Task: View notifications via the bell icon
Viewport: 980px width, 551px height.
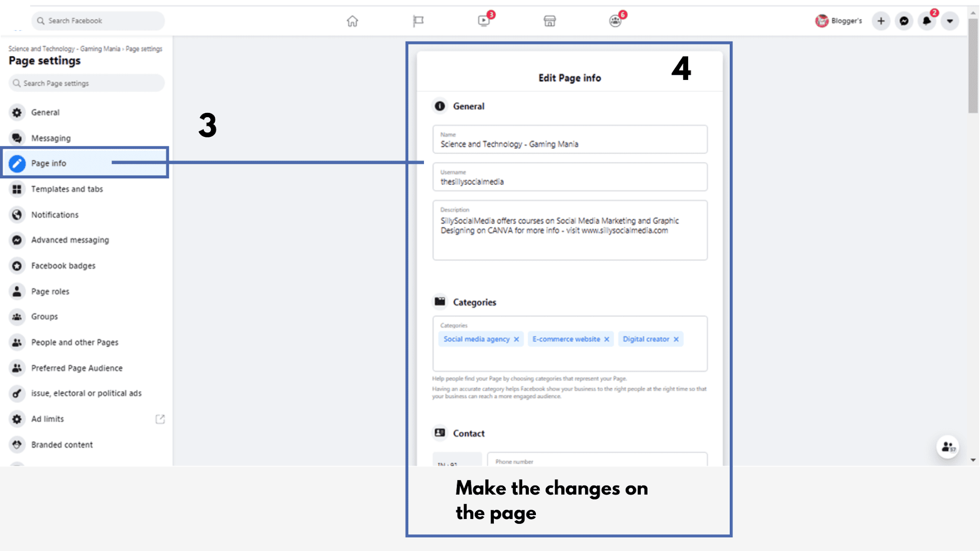Action: click(x=927, y=21)
